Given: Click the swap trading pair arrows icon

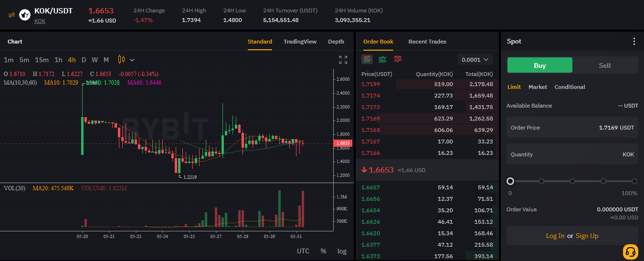Looking at the screenshot, I should [x=12, y=15].
